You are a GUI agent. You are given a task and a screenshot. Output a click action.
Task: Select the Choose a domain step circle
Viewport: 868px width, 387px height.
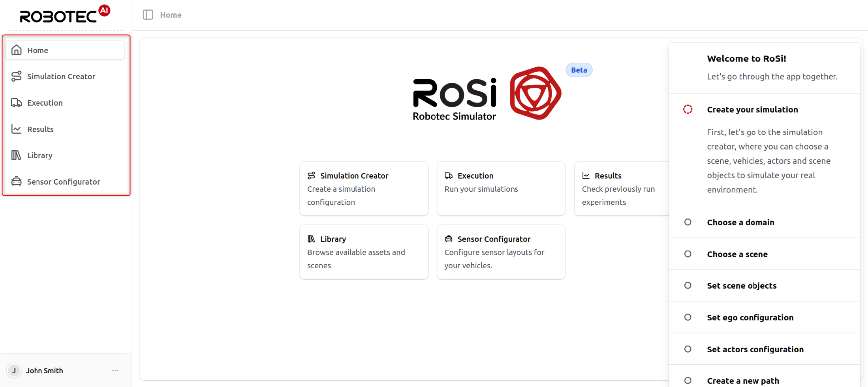pyautogui.click(x=688, y=222)
